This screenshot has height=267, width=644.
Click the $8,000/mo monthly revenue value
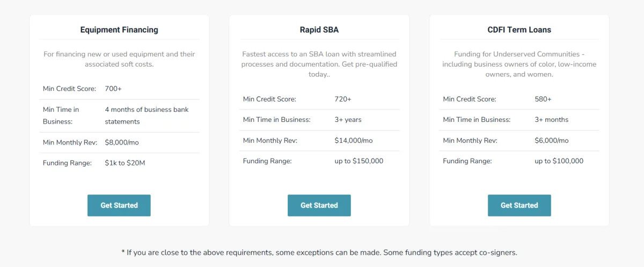point(122,142)
